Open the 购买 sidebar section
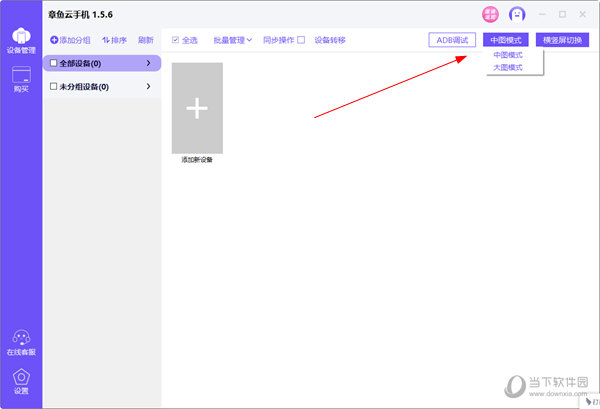Image resolution: width=600 pixels, height=409 pixels. 21,79
